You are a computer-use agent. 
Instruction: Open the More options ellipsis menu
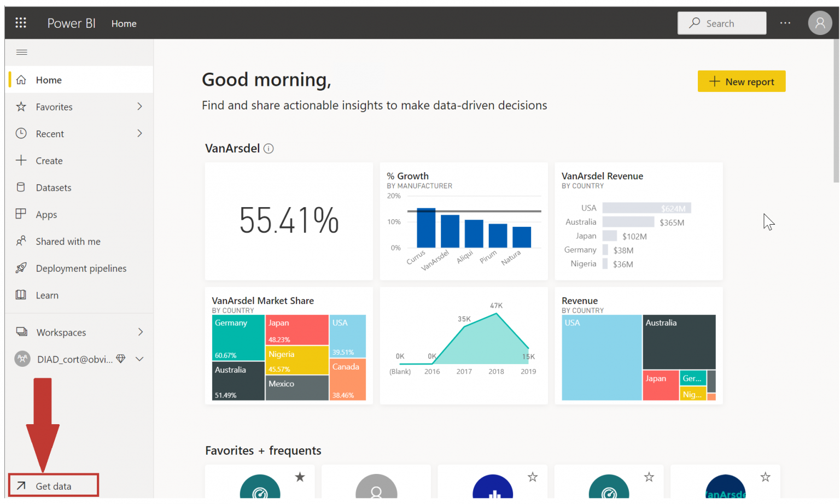785,22
